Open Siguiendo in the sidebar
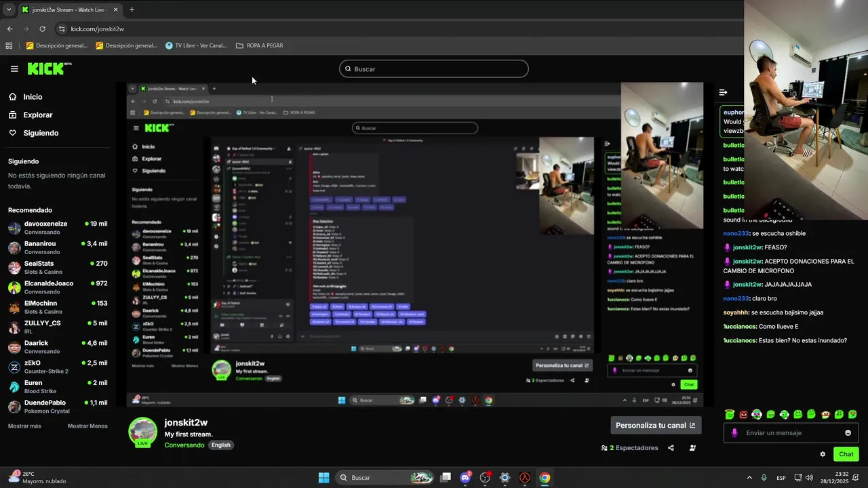Screen dimensions: 868x488 (40, 133)
